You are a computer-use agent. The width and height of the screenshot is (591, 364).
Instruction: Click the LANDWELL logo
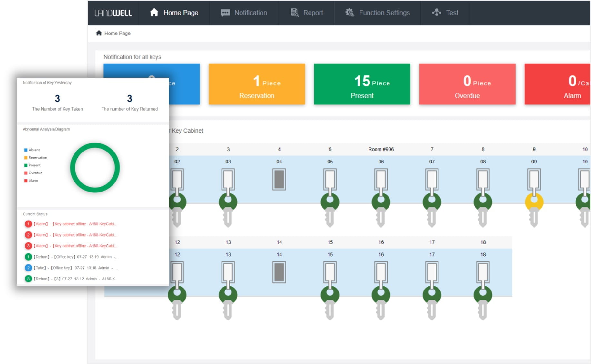113,13
